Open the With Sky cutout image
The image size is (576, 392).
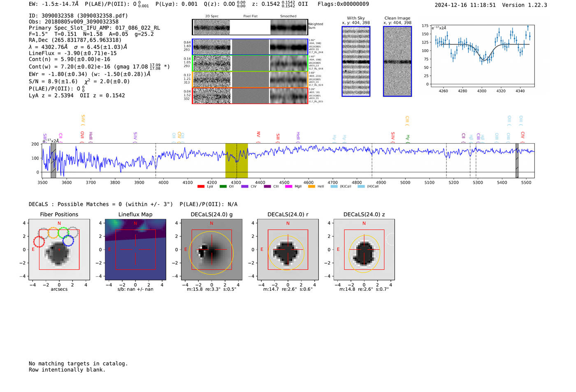click(356, 61)
